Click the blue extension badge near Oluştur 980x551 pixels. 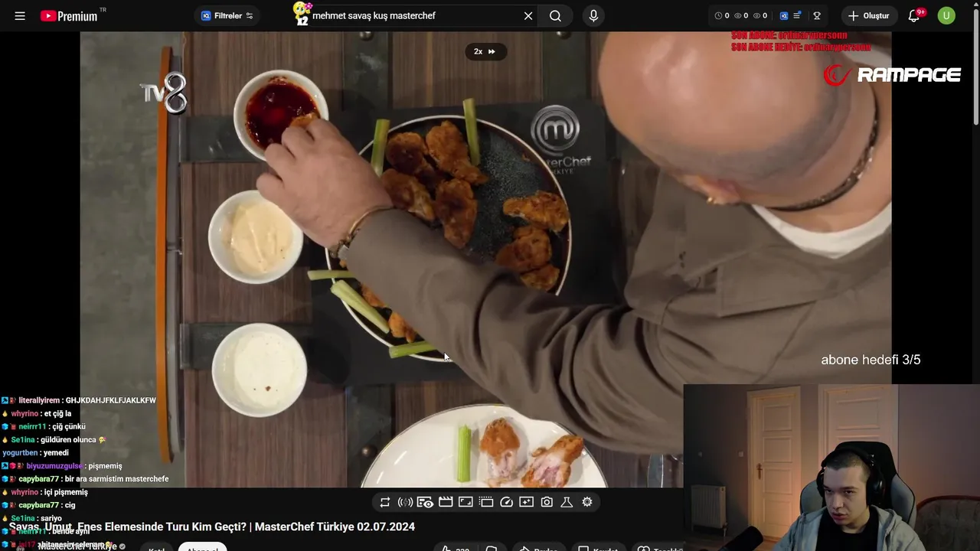pyautogui.click(x=784, y=15)
